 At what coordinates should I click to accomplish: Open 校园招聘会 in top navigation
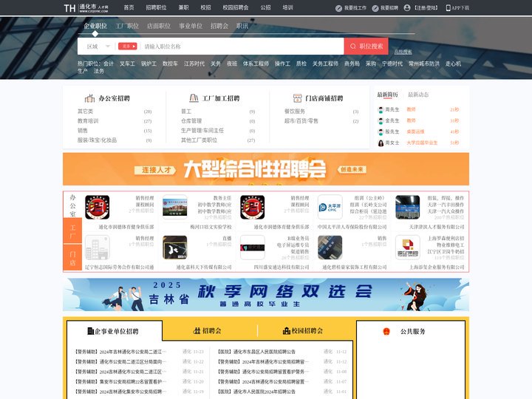point(236,7)
